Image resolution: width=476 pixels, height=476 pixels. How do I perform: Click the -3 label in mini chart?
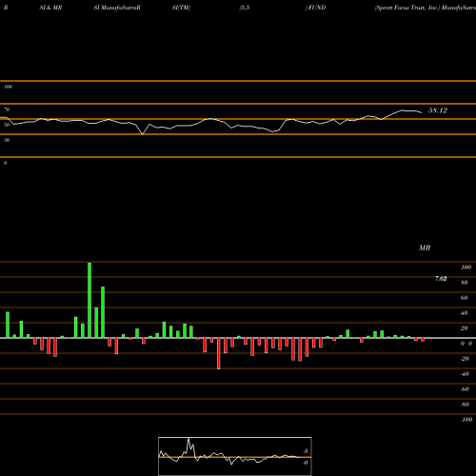point(305,451)
